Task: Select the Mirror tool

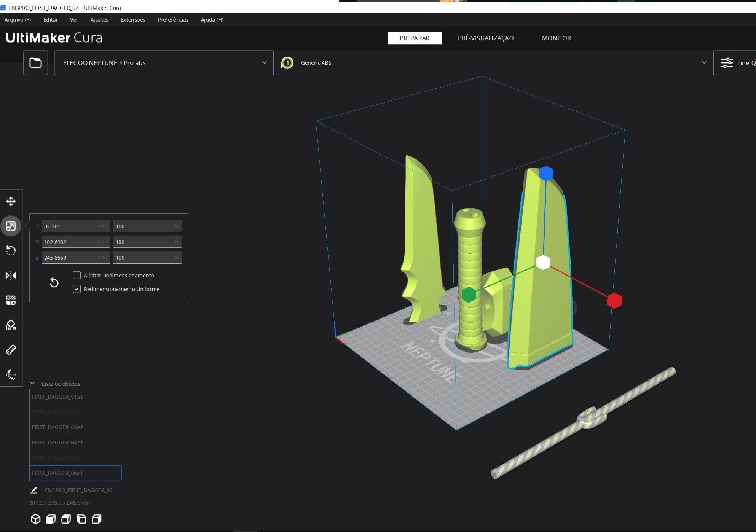Action: click(11, 276)
